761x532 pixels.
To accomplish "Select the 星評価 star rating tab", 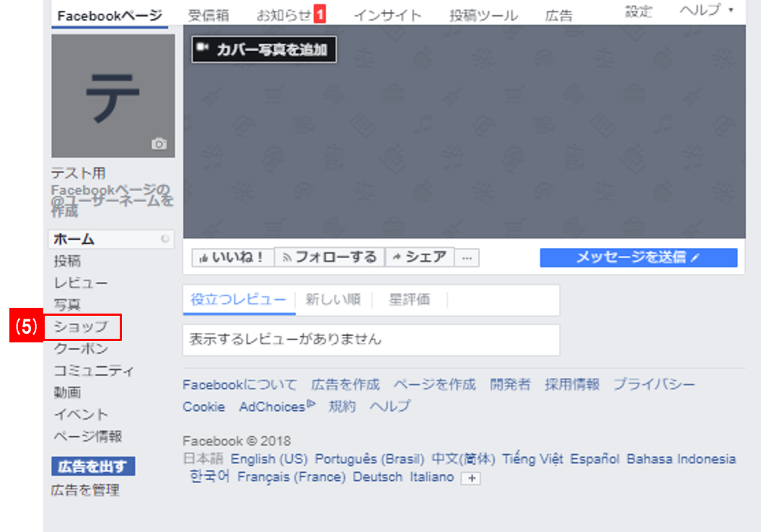I will (409, 300).
